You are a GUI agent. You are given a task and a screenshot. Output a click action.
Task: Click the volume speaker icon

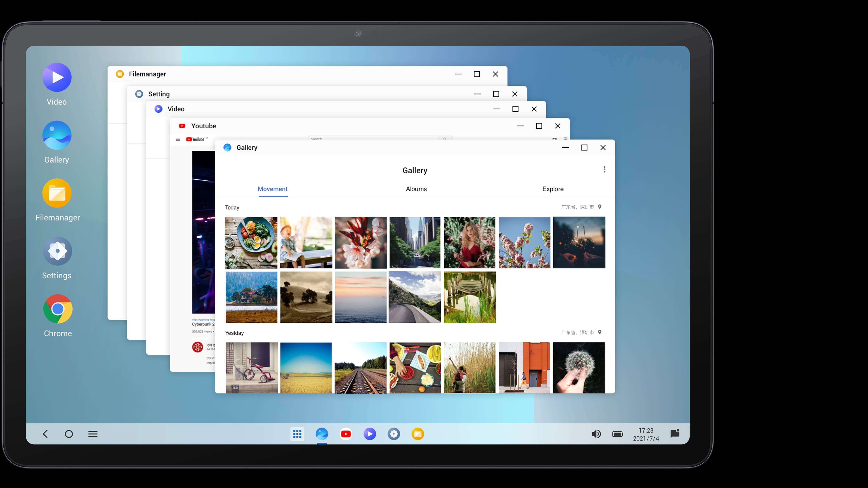point(596,434)
